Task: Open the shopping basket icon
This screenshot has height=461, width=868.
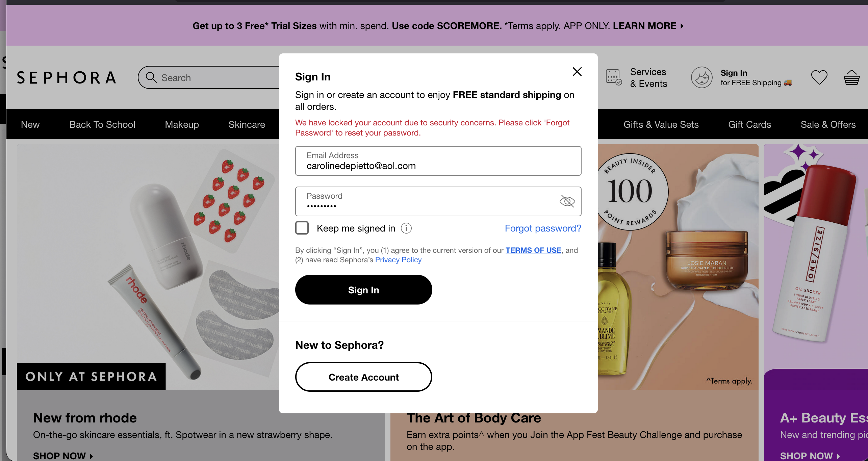Action: [x=851, y=77]
